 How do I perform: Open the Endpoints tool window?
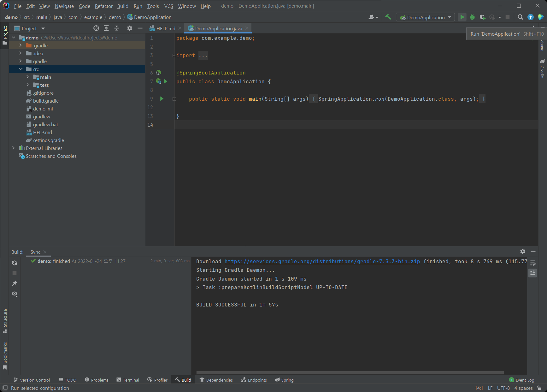point(254,380)
